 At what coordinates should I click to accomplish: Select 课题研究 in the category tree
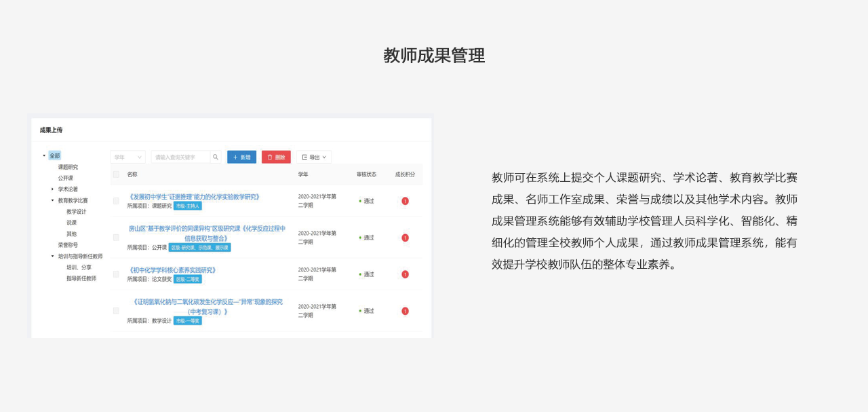point(68,167)
